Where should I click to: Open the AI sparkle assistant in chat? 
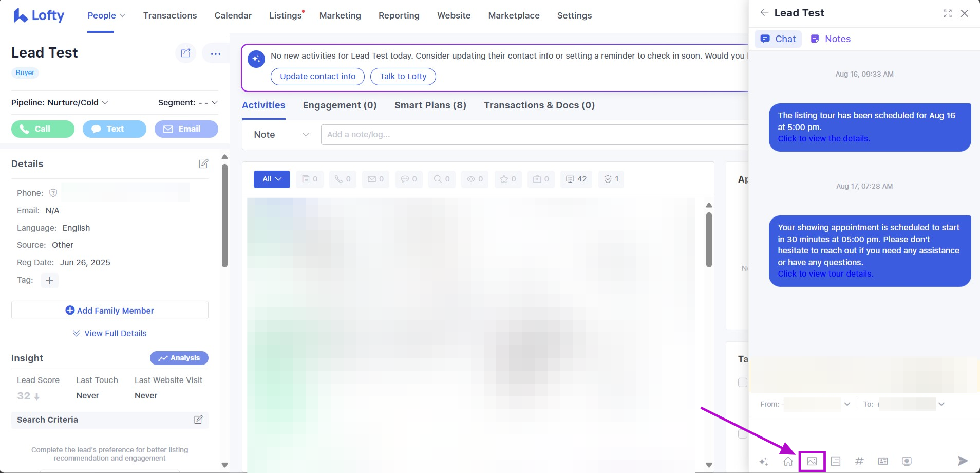764,461
